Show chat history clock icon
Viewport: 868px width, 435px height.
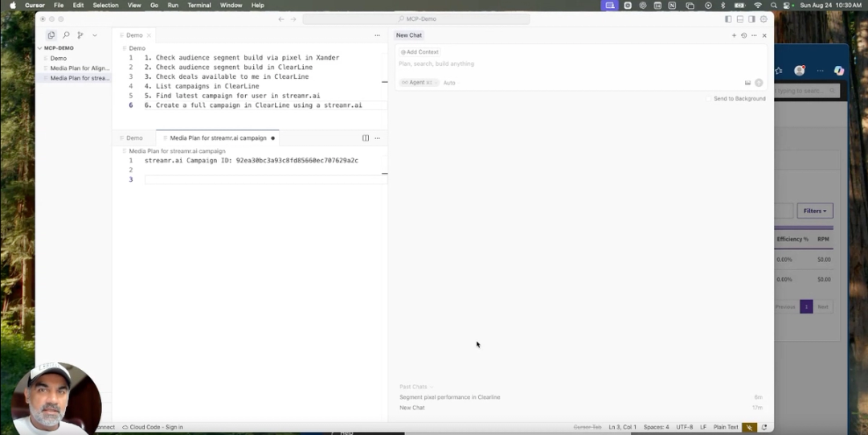[744, 35]
